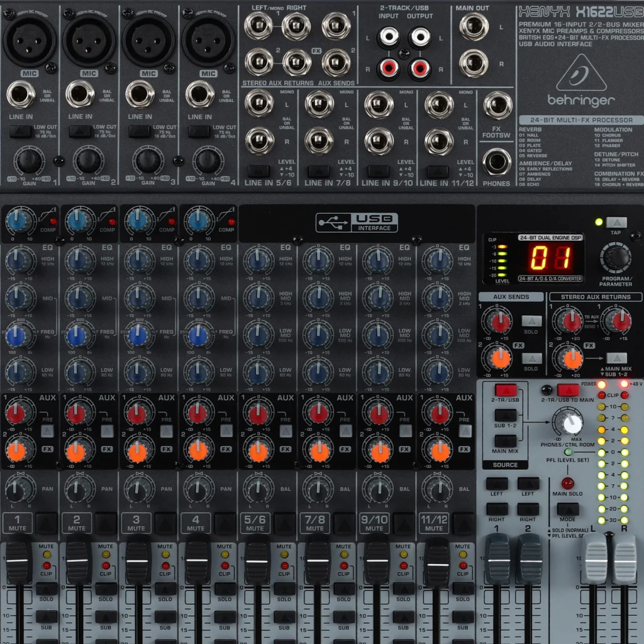The height and width of the screenshot is (644, 644).
Task: Toggle LINE IN 9/10 LEVEL switch
Action: (x=378, y=171)
